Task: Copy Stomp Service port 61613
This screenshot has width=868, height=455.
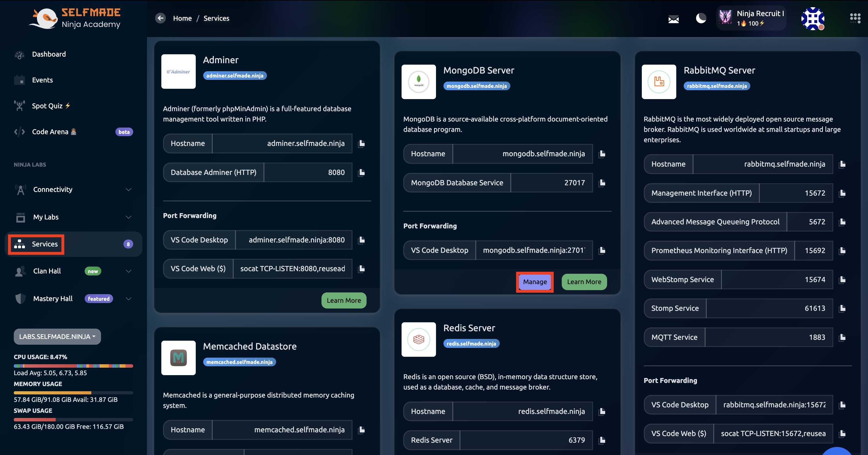Action: click(x=842, y=308)
